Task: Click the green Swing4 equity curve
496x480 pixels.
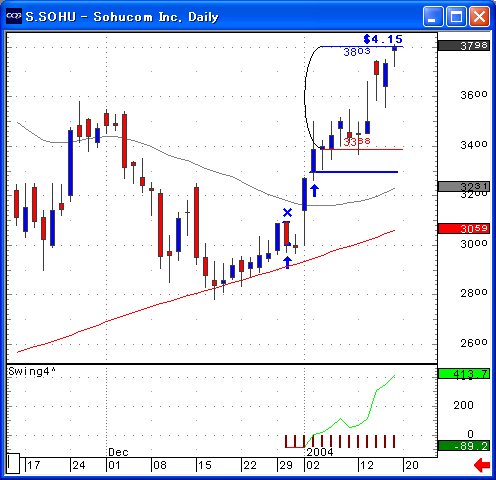Action: coord(350,412)
